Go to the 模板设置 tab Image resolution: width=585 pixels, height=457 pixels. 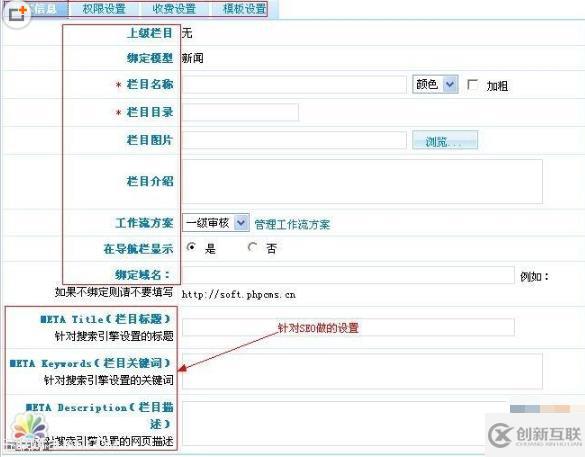point(244,9)
